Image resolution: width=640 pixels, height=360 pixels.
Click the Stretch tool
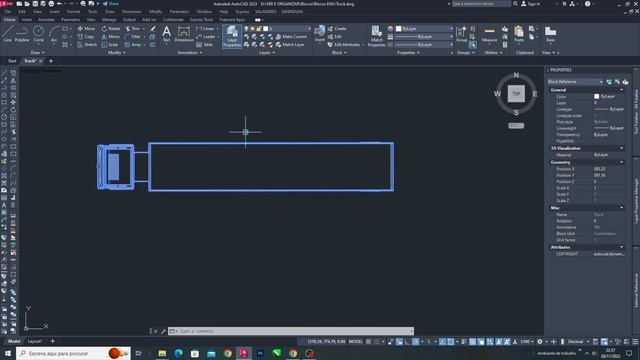(x=87, y=44)
